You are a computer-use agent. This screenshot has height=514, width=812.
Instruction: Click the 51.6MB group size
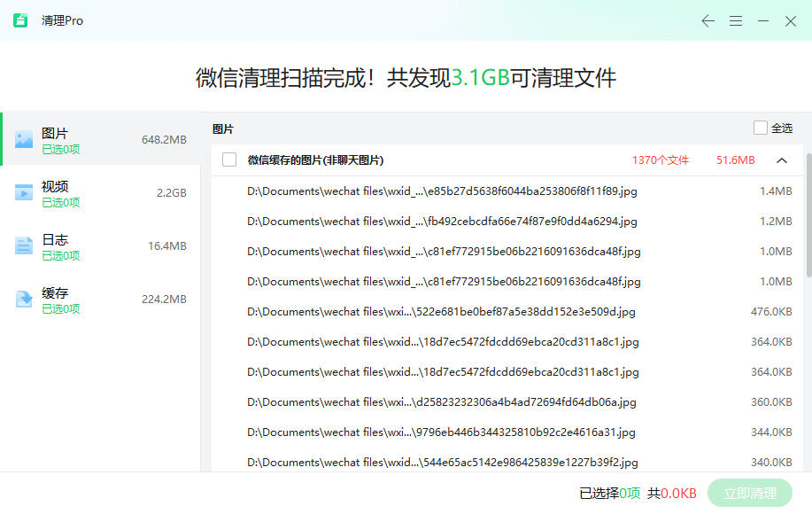pyautogui.click(x=735, y=160)
